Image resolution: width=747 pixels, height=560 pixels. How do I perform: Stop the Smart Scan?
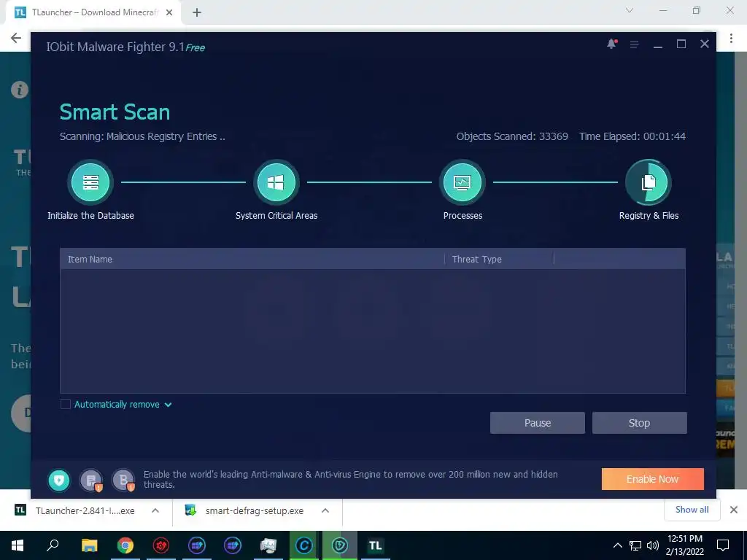pyautogui.click(x=639, y=423)
